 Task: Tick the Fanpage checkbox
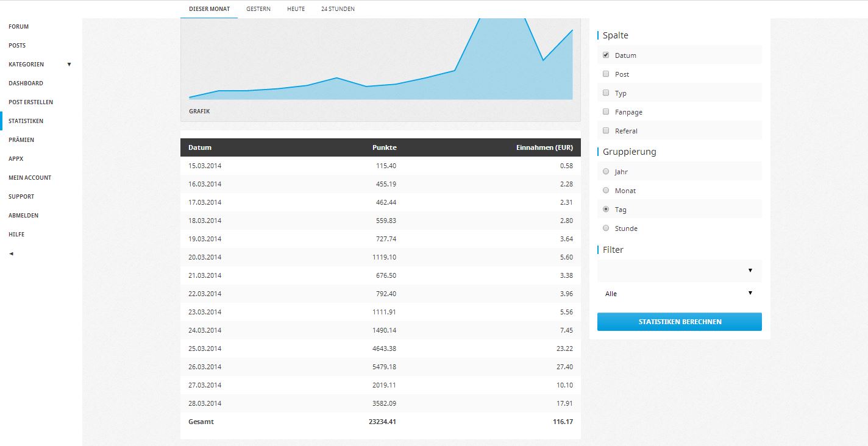(606, 111)
